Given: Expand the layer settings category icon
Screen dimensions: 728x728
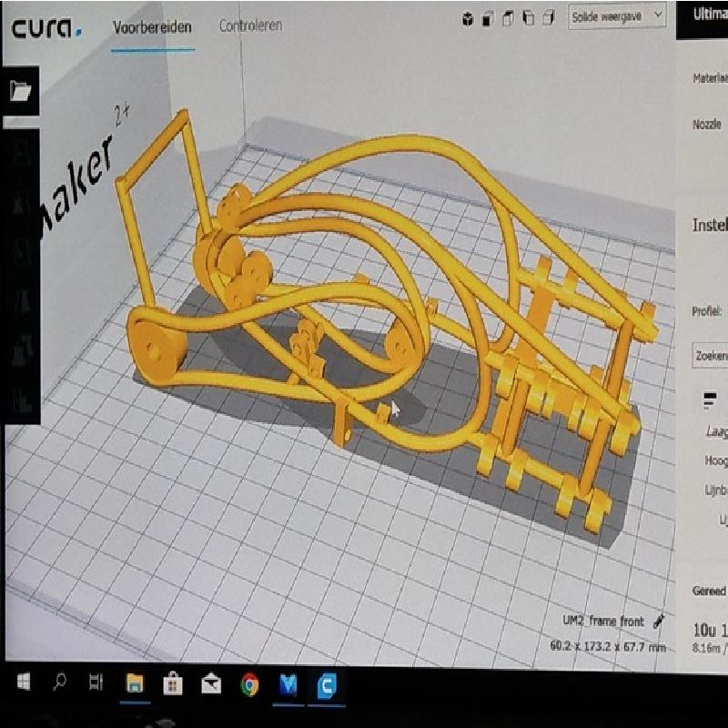Looking at the screenshot, I should point(709,399).
